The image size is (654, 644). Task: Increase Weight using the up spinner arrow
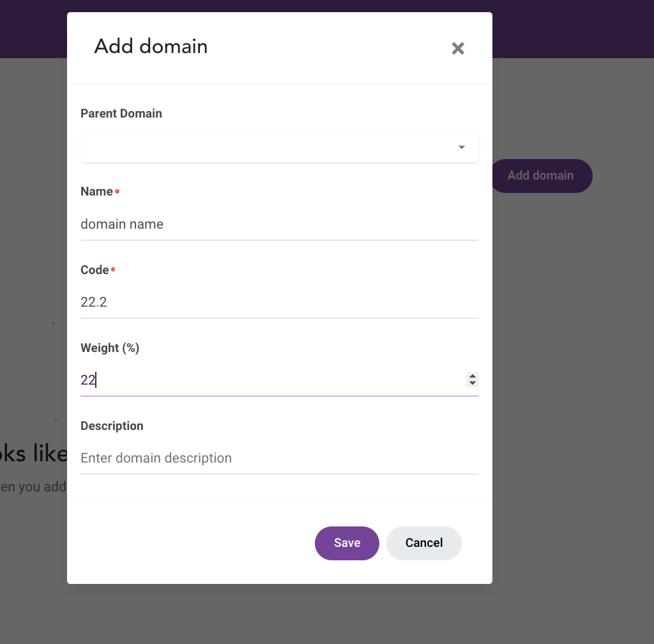(473, 376)
